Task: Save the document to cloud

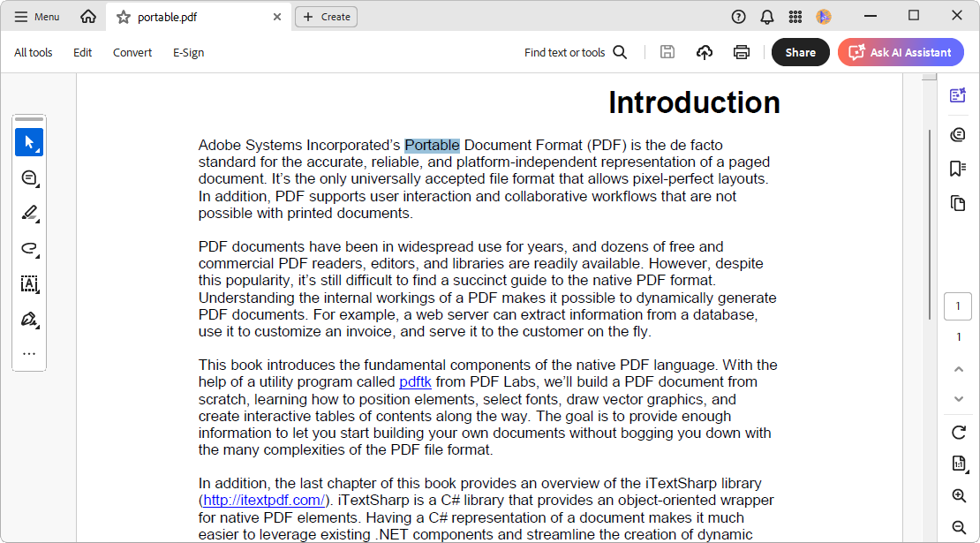Action: (704, 52)
